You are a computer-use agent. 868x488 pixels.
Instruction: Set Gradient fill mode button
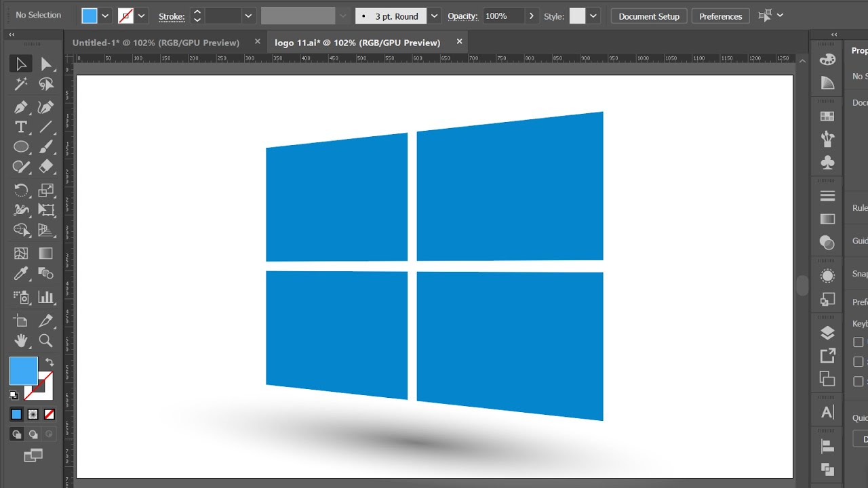pyautogui.click(x=33, y=414)
